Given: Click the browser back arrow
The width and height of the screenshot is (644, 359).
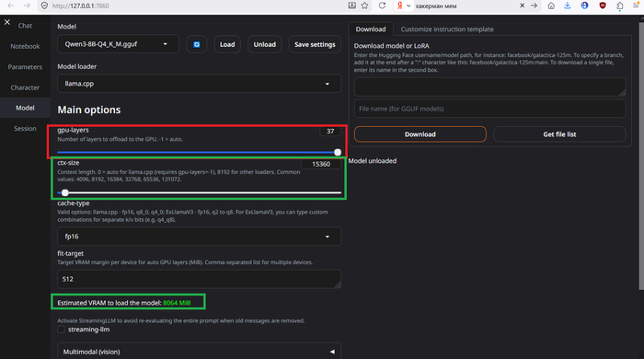Looking at the screenshot, I should click(11, 6).
